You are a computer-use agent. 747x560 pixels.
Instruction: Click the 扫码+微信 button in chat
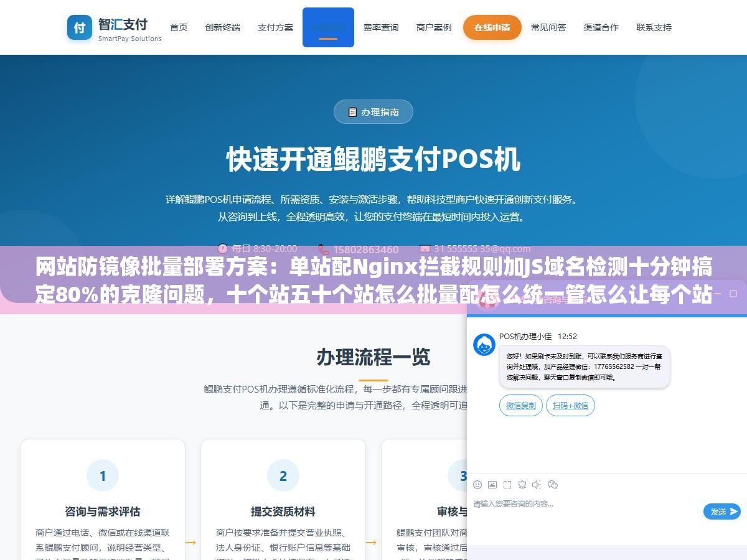pyautogui.click(x=570, y=405)
